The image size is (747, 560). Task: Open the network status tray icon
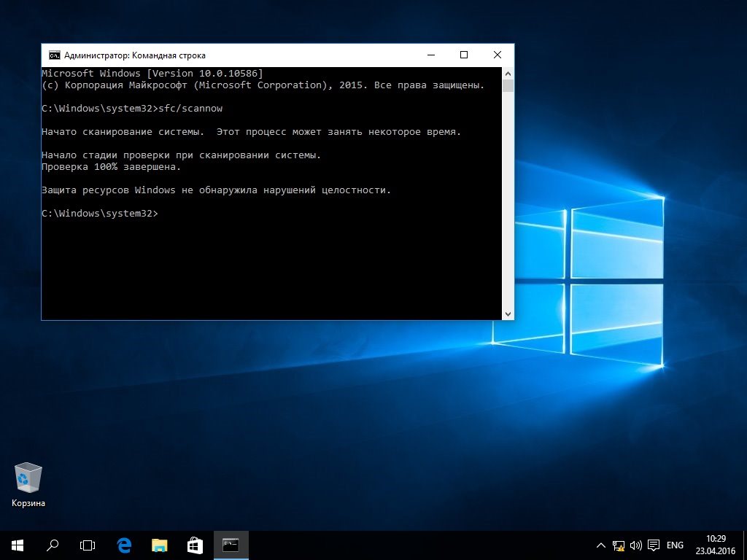(619, 545)
